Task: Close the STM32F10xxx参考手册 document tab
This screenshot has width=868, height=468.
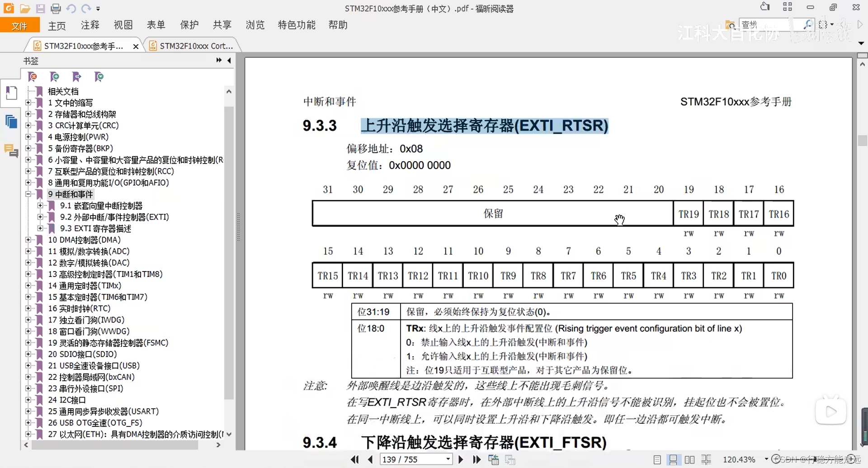Action: point(136,46)
